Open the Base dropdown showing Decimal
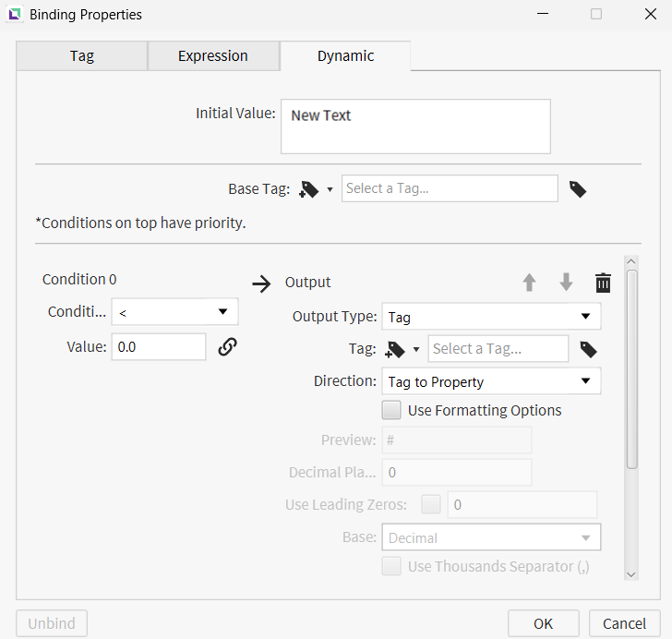This screenshot has height=639, width=672. 491,537
